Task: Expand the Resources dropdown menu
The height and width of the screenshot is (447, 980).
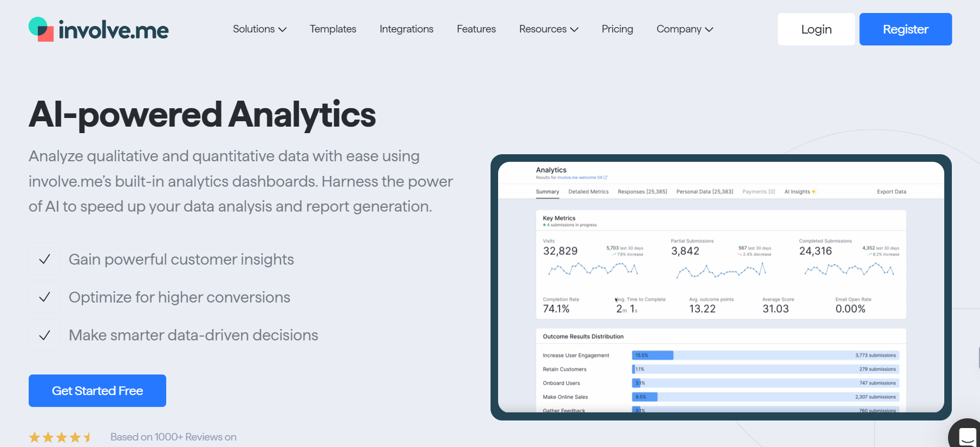Action: coord(548,29)
